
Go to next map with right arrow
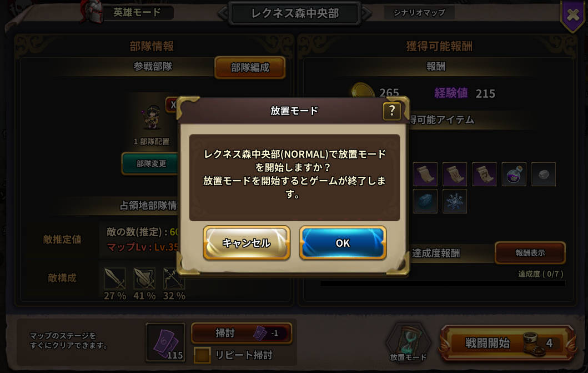point(367,13)
